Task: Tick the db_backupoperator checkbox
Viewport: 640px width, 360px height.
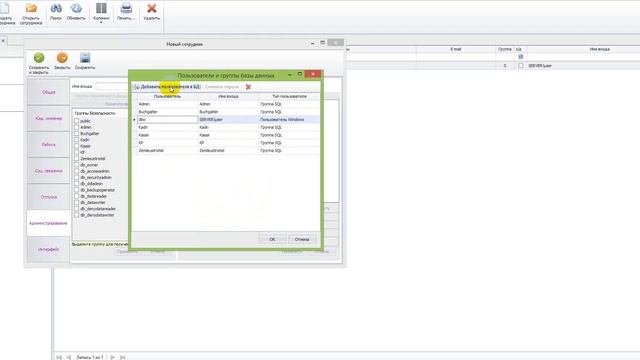Action: tap(76, 190)
